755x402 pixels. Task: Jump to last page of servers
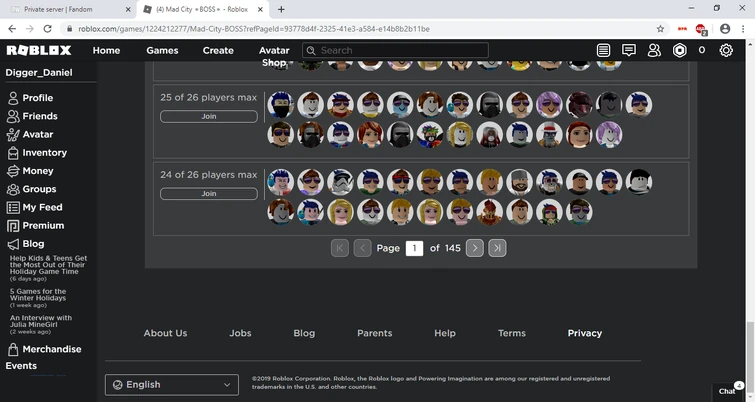point(497,248)
